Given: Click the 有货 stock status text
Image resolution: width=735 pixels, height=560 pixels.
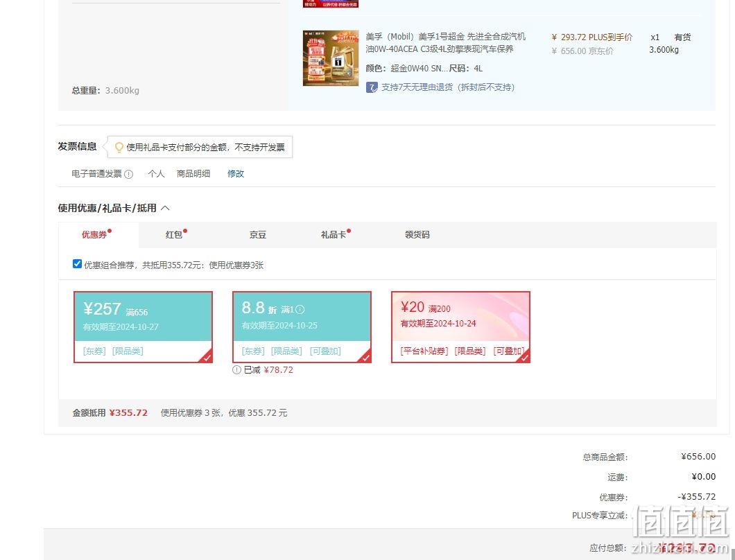Looking at the screenshot, I should pyautogui.click(x=682, y=37).
